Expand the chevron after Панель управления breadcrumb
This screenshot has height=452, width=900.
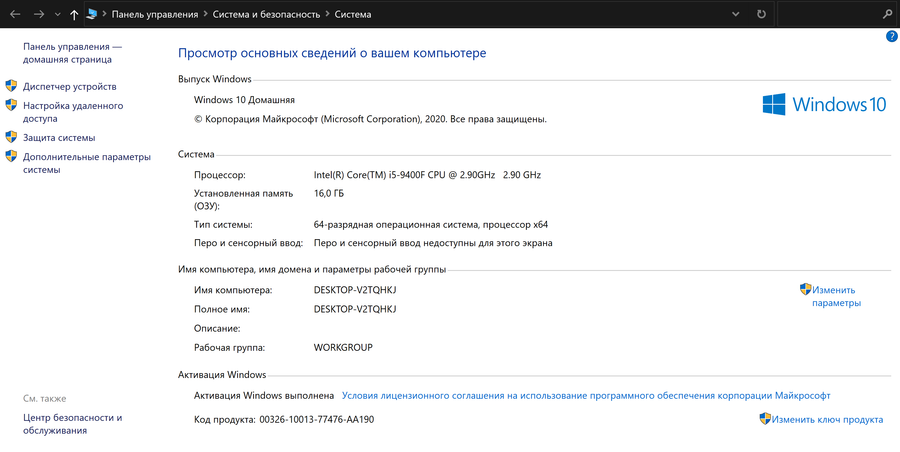pyautogui.click(x=204, y=15)
